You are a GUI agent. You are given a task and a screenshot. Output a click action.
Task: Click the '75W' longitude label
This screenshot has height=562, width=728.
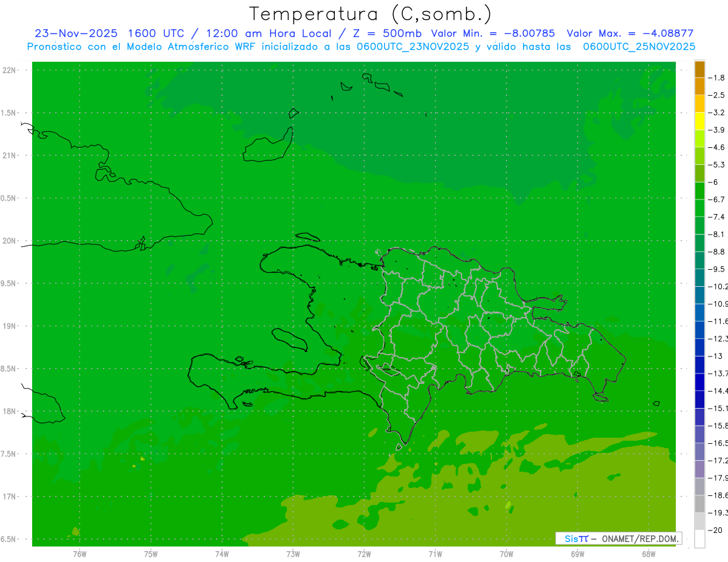pyautogui.click(x=151, y=554)
